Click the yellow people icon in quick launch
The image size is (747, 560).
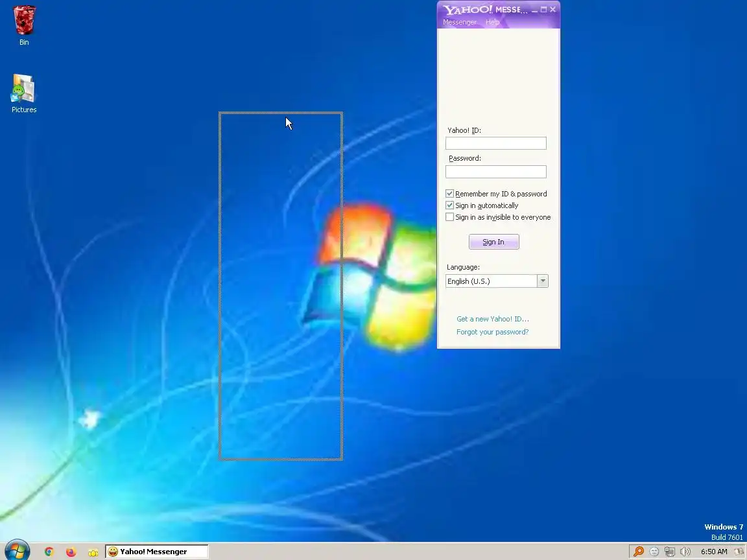pos(93,552)
